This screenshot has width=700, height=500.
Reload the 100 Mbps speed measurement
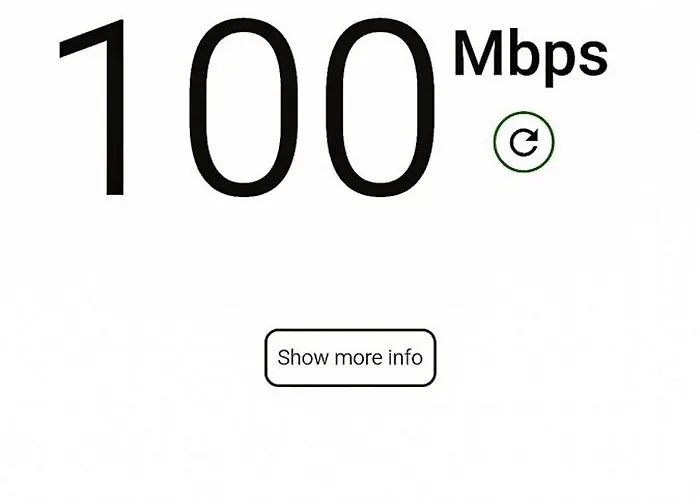[x=524, y=142]
